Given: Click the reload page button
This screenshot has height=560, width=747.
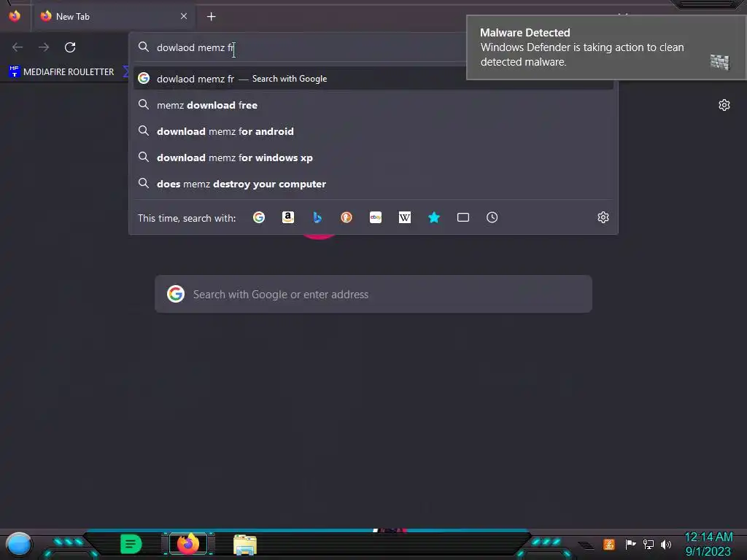Looking at the screenshot, I should (70, 47).
